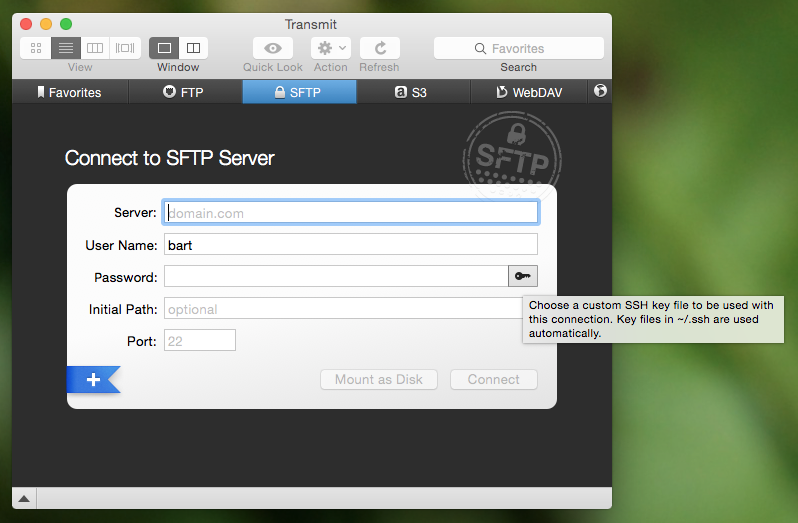The width and height of the screenshot is (798, 523).
Task: Click the Mount as Disk button
Action: tap(379, 380)
